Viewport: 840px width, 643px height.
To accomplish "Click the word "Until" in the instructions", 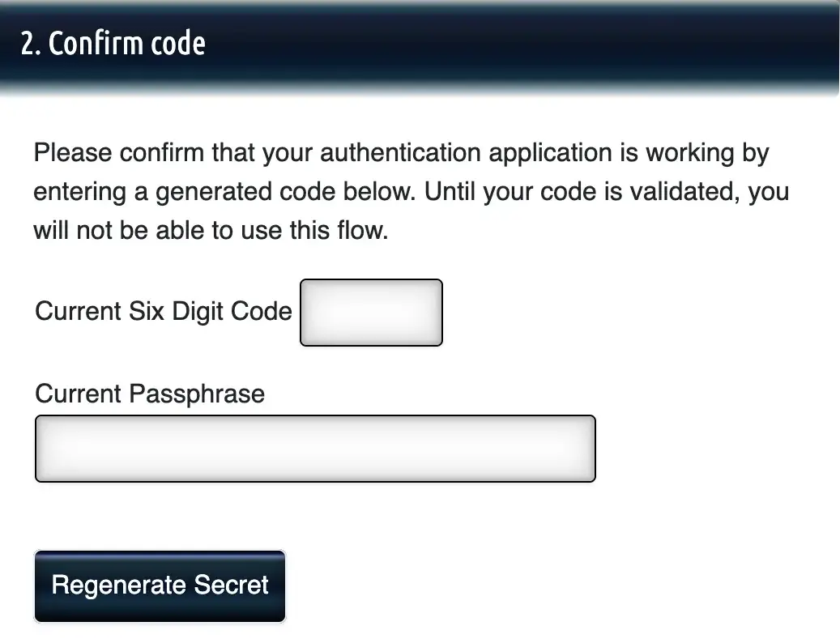I will point(450,193).
